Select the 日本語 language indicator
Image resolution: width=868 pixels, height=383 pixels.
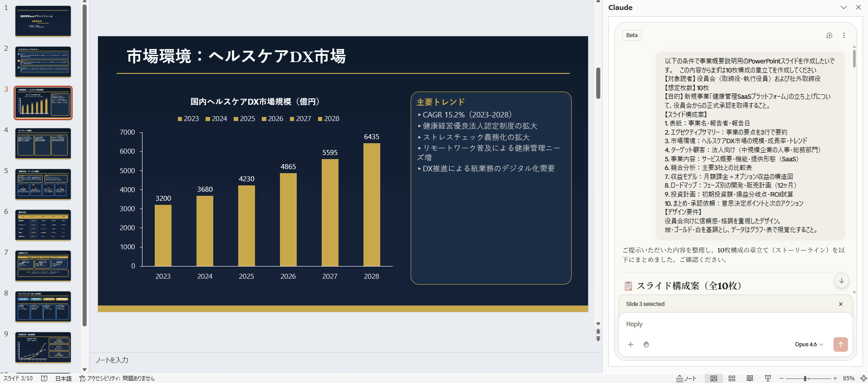(64, 378)
